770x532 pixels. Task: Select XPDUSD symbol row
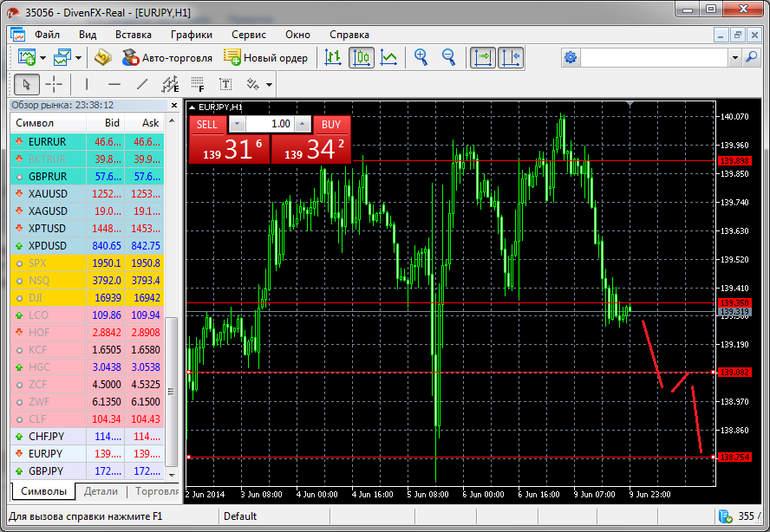87,246
